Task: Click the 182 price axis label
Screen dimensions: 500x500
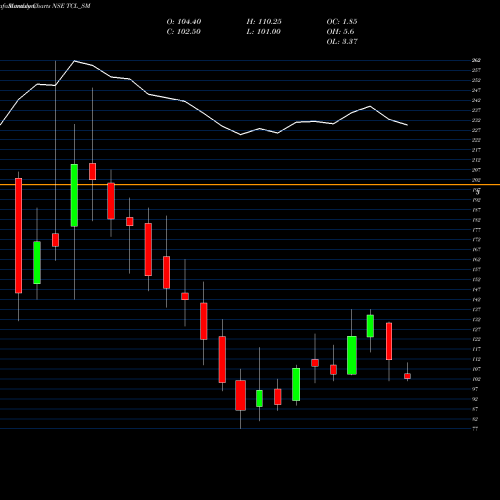Action: (x=476, y=220)
